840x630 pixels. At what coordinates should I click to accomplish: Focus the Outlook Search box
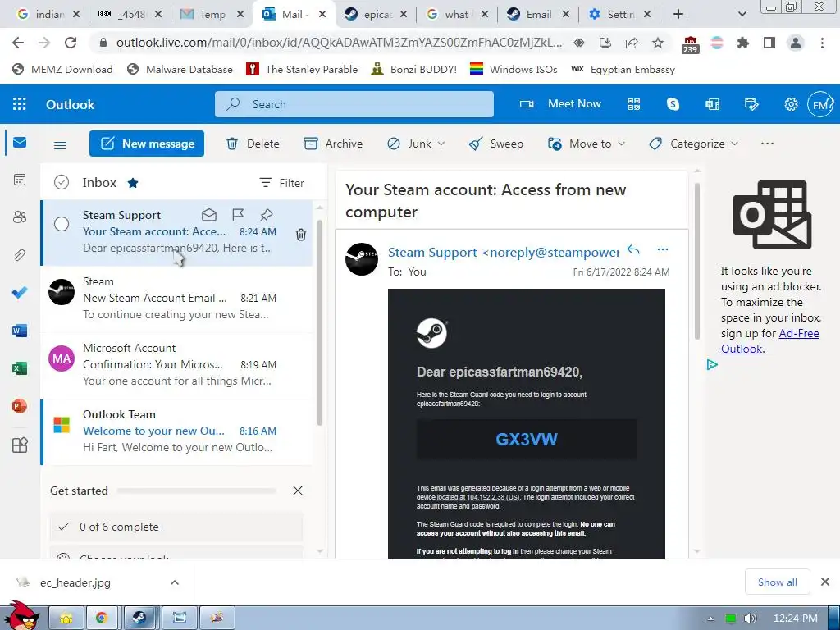[354, 104]
